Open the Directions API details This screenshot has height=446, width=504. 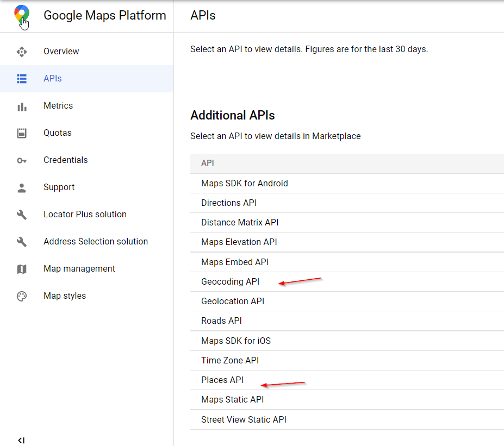(x=229, y=203)
